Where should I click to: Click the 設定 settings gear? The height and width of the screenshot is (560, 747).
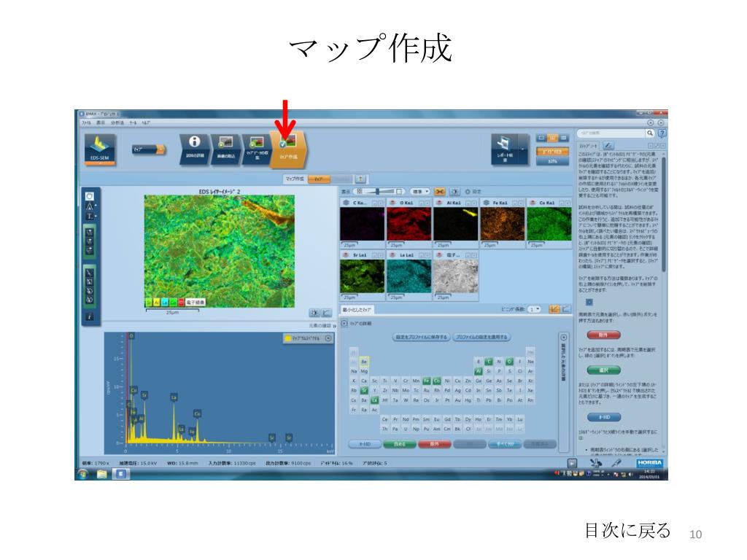(x=473, y=192)
